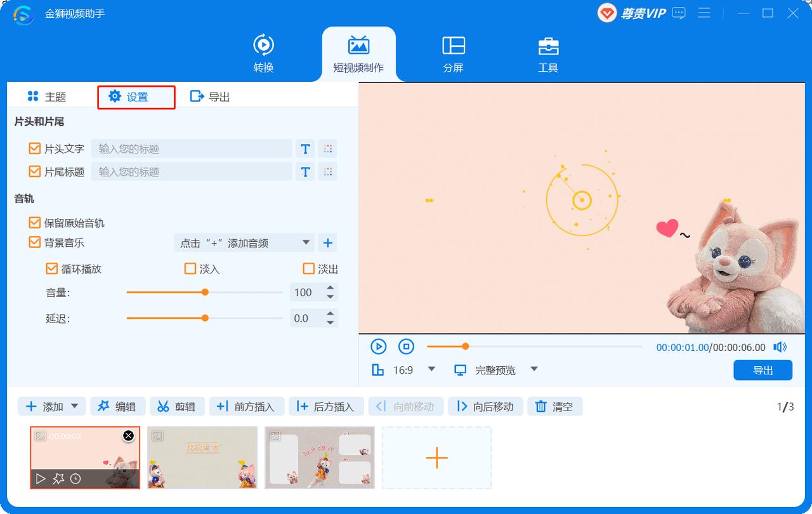Click the 尊贵VIP badge
This screenshot has width=812, height=514.
pyautogui.click(x=632, y=13)
